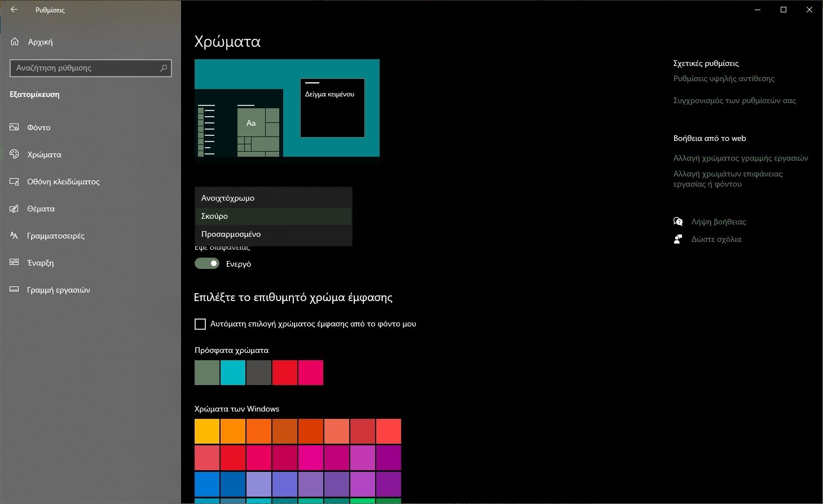The height and width of the screenshot is (504, 823).
Task: Pick the cyan recent color swatch
Action: pos(233,373)
